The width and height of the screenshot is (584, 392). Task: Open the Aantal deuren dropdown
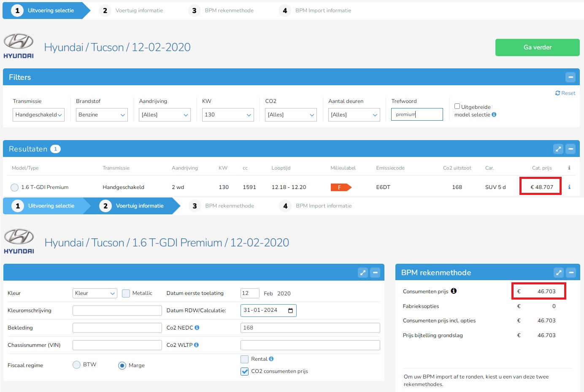click(354, 115)
